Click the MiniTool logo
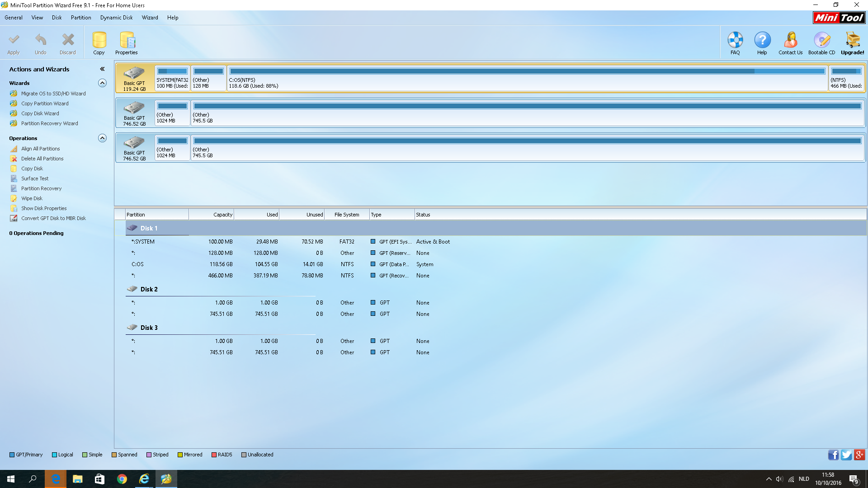 (x=840, y=18)
